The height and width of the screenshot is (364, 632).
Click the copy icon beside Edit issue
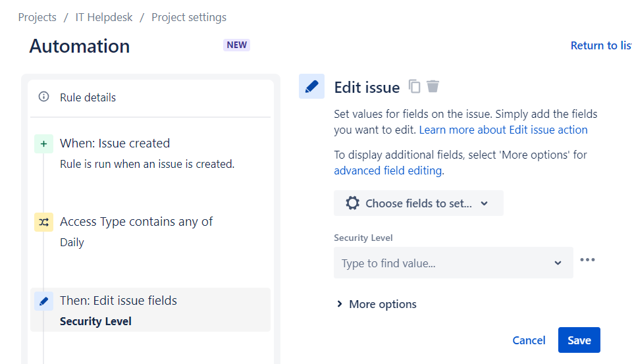[414, 86]
